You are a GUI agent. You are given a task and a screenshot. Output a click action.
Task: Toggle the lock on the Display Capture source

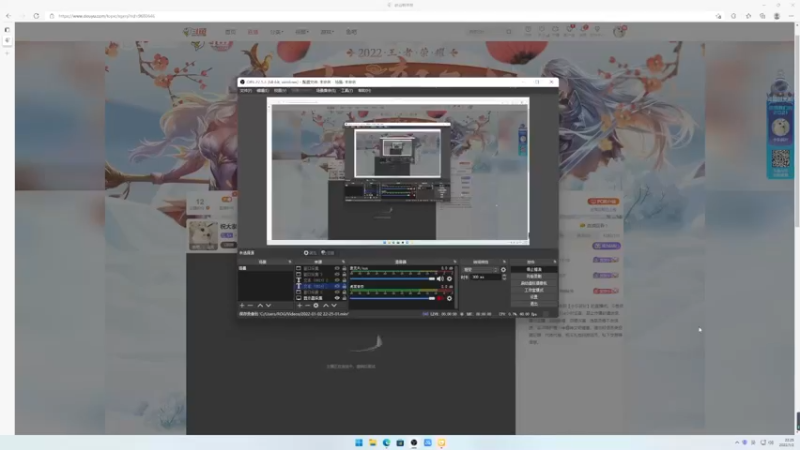[344, 298]
